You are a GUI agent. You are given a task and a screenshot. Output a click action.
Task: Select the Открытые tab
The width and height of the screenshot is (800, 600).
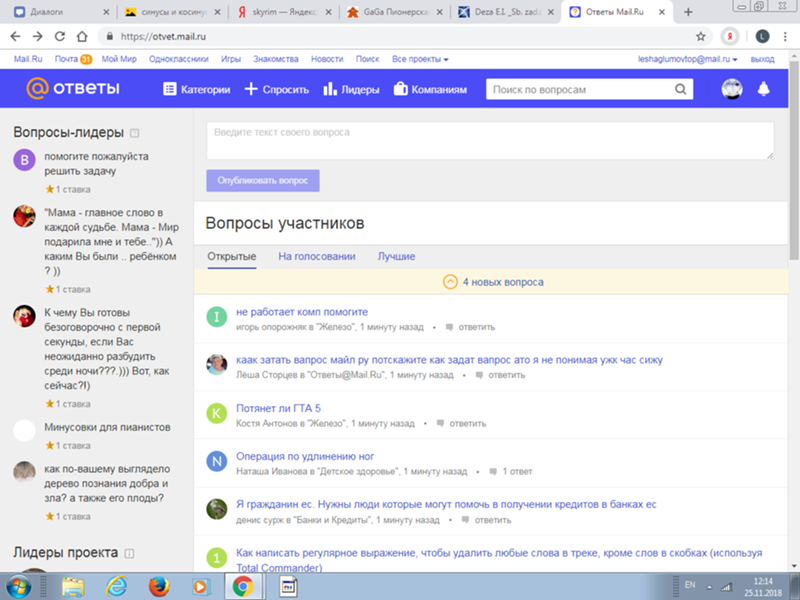pos(232,256)
